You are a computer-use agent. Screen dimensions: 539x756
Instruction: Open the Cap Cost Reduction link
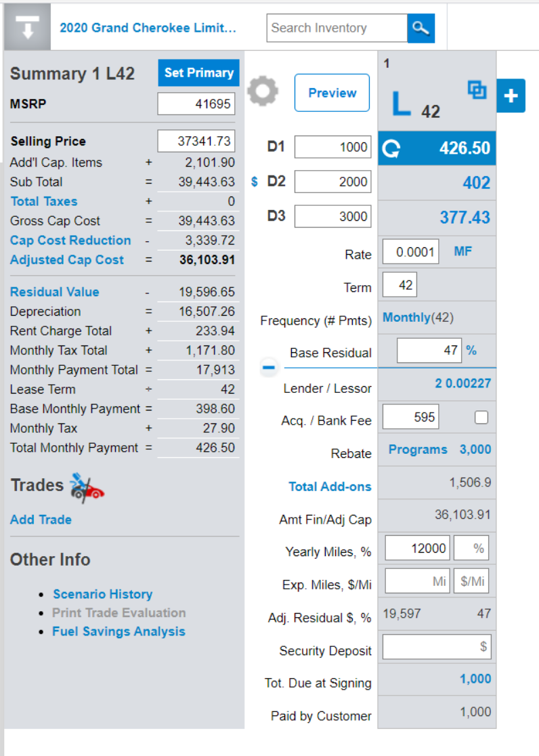point(70,240)
